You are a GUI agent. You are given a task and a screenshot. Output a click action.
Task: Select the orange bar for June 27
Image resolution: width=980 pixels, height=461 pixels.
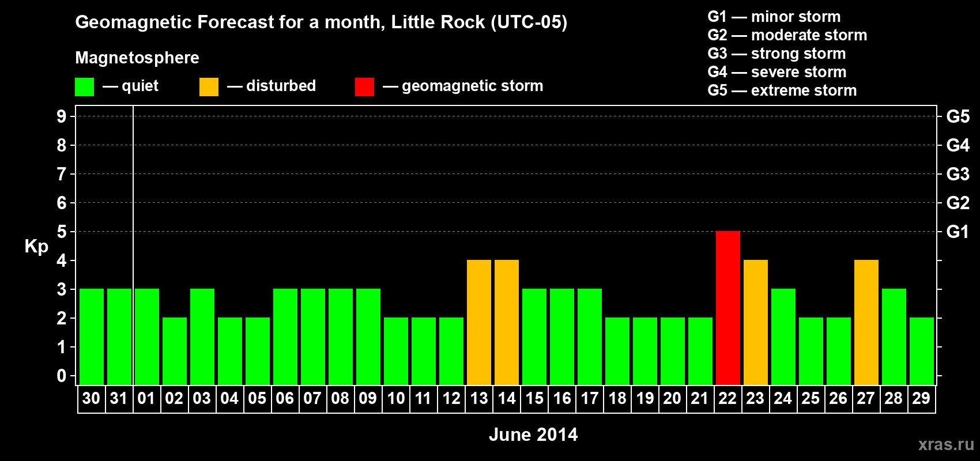pos(866,323)
